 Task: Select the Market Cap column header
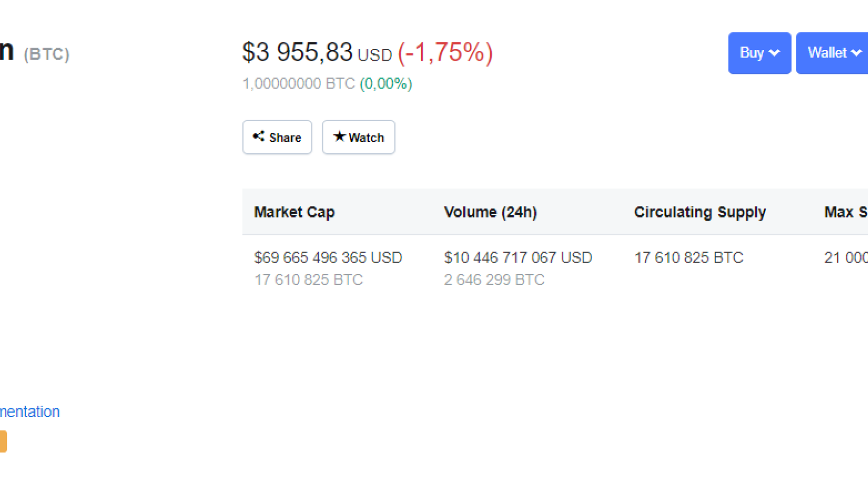tap(295, 212)
